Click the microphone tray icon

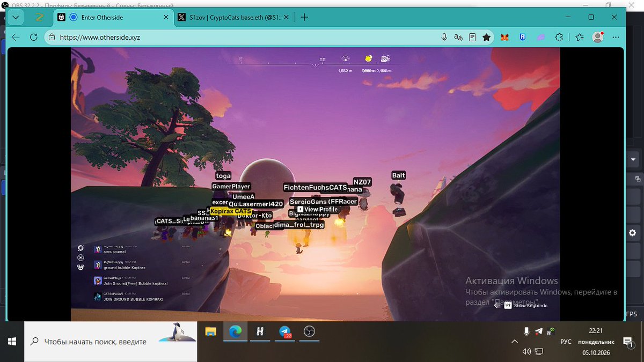coord(527,332)
